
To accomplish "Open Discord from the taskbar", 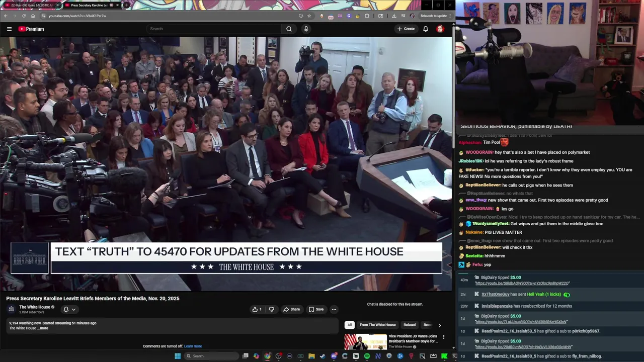I will pos(334,356).
